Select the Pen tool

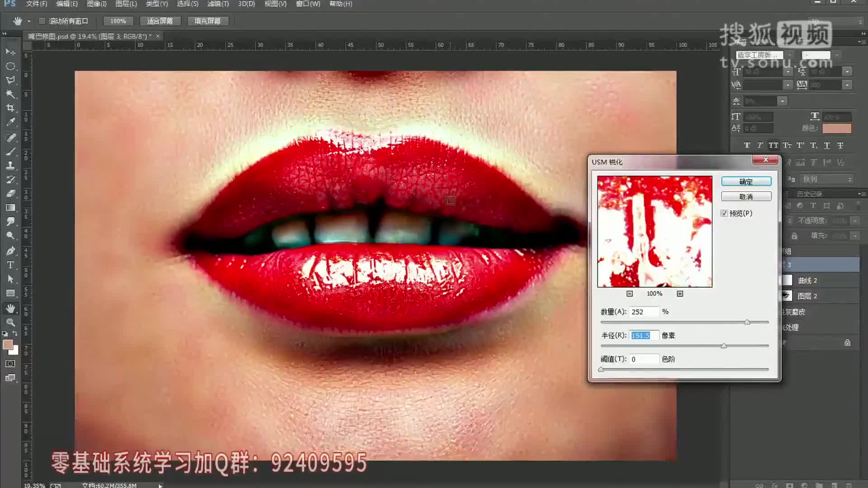point(10,251)
